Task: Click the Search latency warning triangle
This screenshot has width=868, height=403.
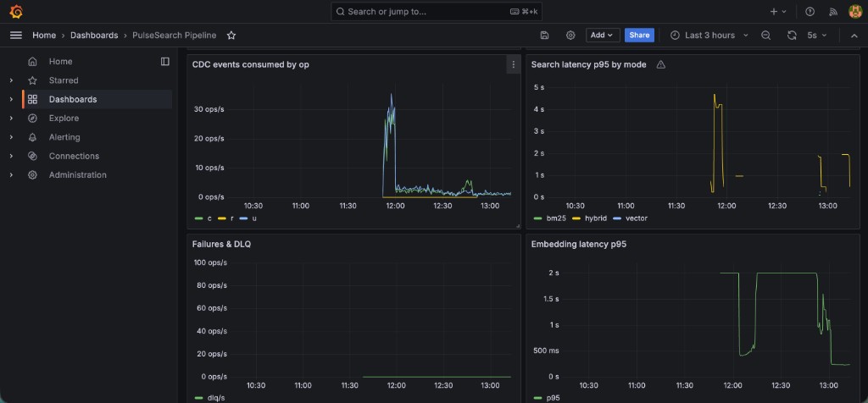Action: 660,64
